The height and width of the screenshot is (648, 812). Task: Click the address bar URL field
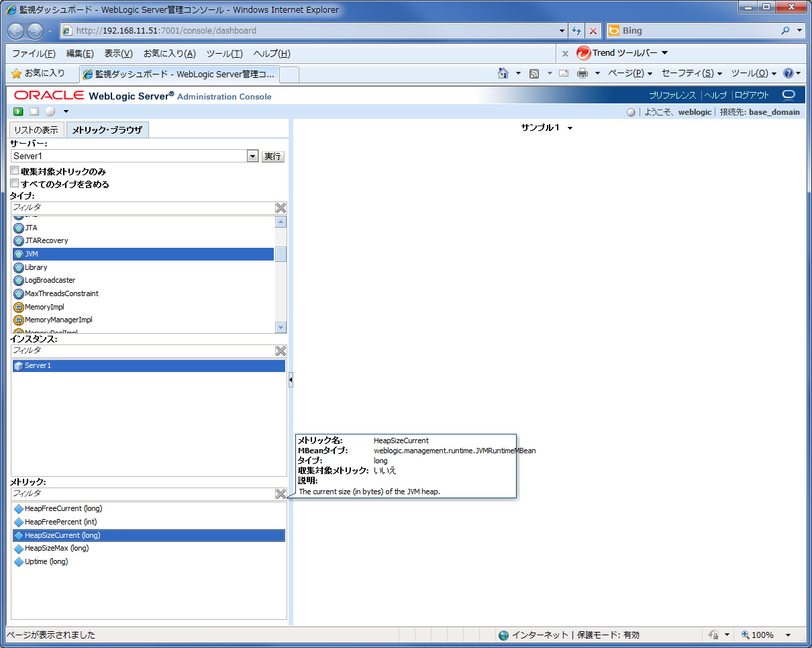click(309, 31)
